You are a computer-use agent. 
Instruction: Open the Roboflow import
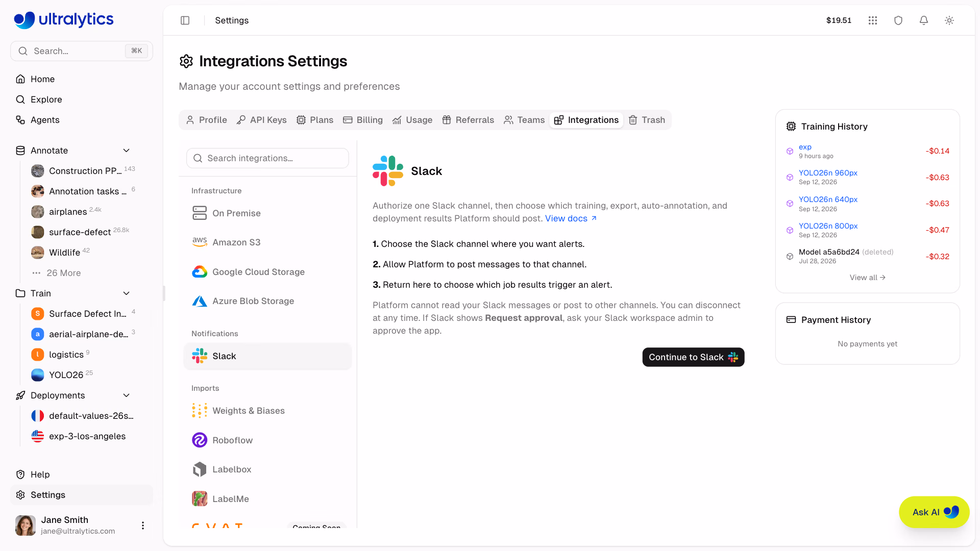[267, 440]
